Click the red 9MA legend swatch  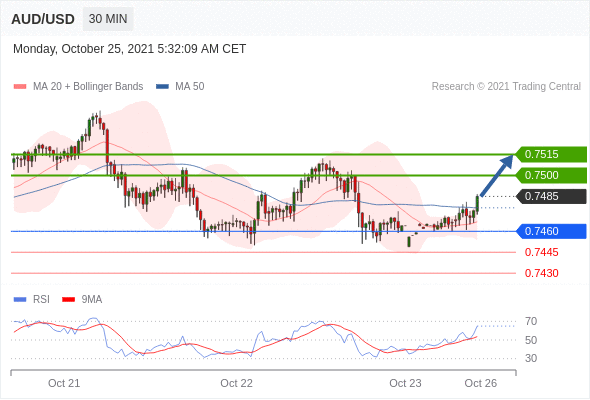click(68, 300)
